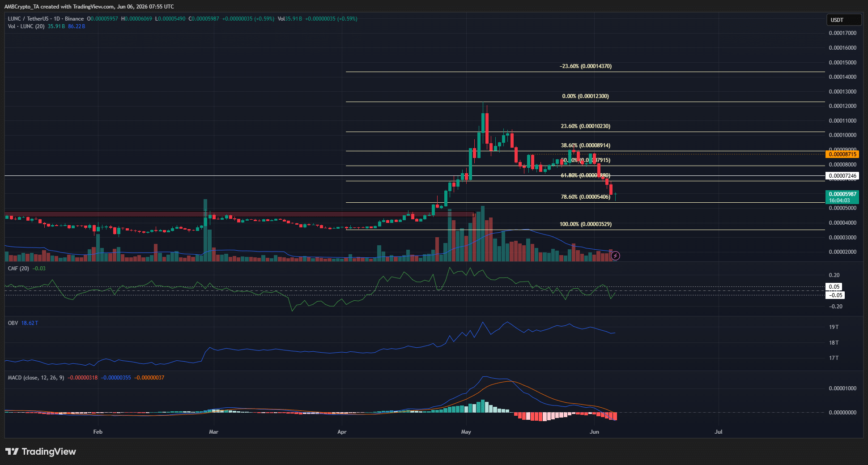Click the 0.05 CMF level label

834,287
